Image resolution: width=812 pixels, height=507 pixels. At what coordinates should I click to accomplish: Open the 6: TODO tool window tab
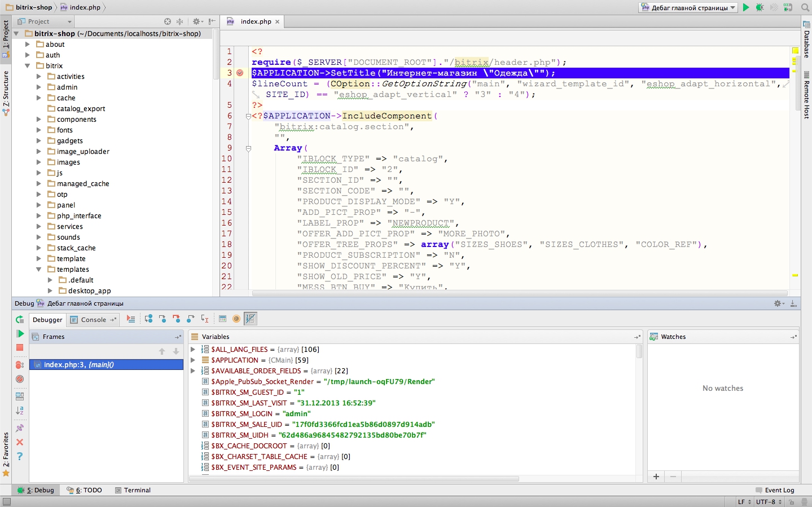coord(85,490)
